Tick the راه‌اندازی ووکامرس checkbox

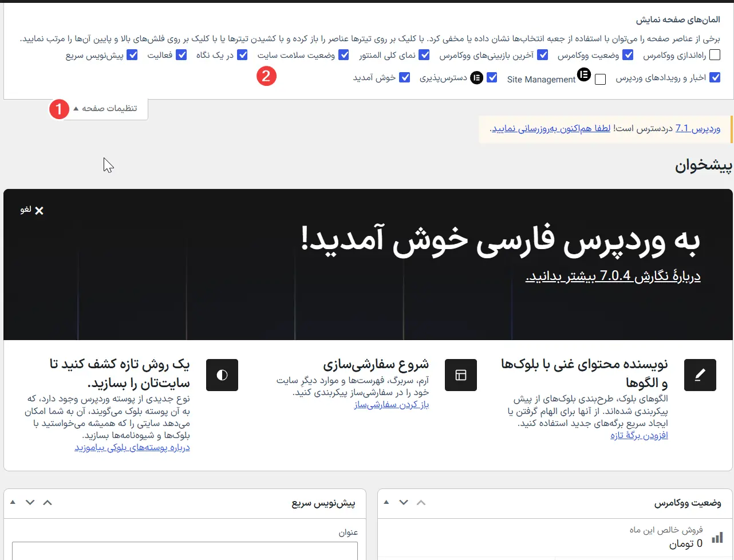click(715, 55)
